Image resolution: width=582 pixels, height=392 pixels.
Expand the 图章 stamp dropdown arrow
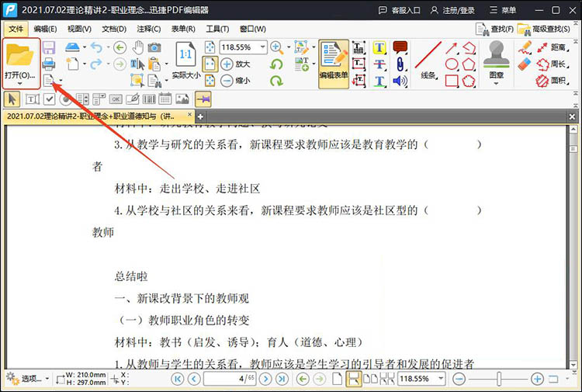(497, 84)
